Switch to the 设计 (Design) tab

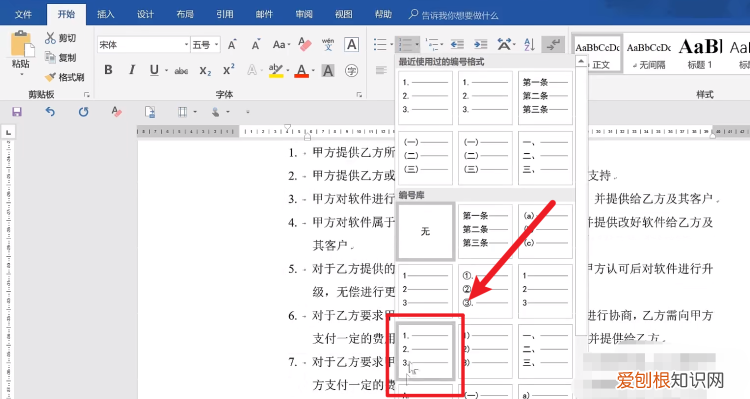coord(145,14)
